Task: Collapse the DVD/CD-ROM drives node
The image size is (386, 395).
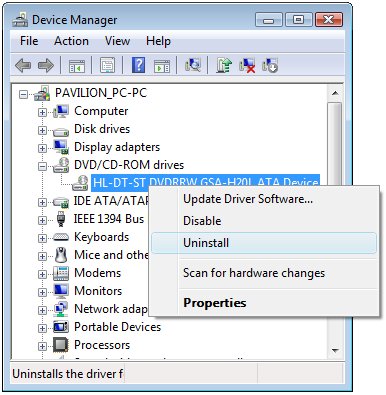Action: pos(42,166)
